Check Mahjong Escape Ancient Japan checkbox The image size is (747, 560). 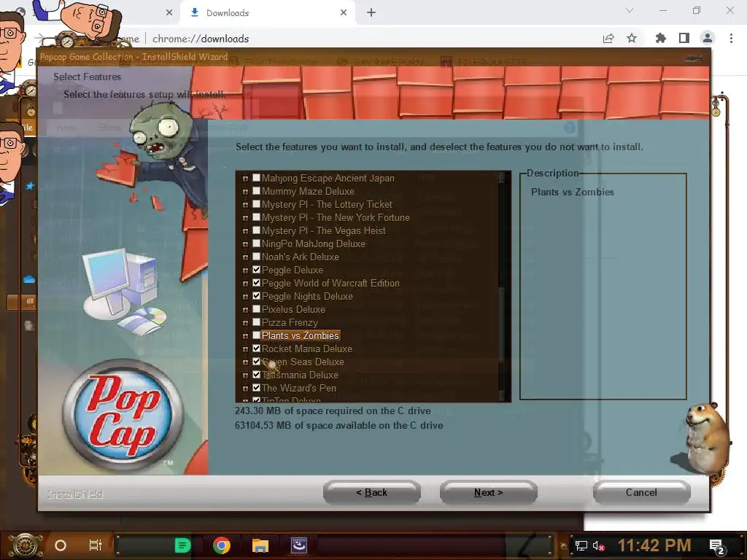tap(256, 178)
